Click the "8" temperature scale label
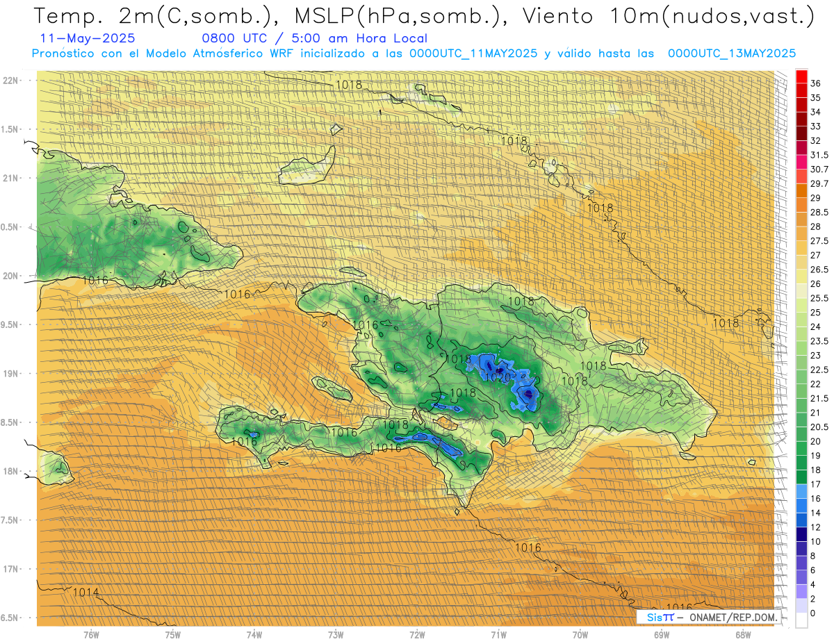This screenshot has height=644, width=834. click(813, 556)
